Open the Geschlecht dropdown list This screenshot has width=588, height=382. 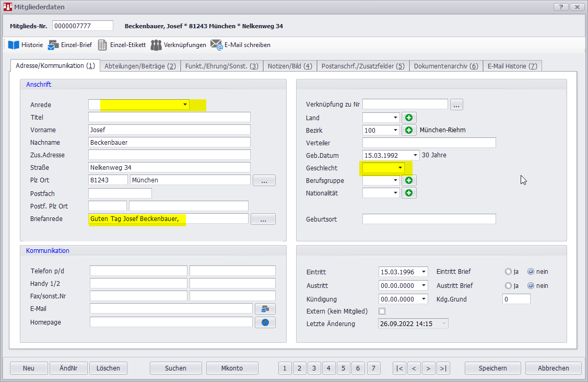tap(400, 168)
